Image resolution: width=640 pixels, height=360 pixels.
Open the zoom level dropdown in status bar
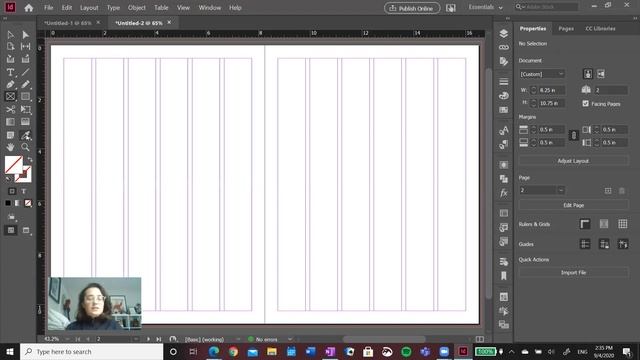[x=68, y=339]
